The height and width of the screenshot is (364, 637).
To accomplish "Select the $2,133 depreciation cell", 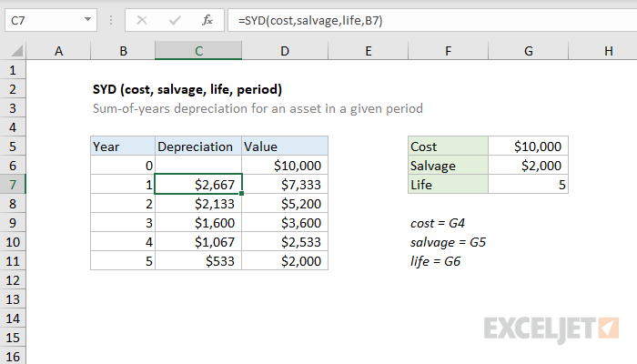I will point(198,204).
